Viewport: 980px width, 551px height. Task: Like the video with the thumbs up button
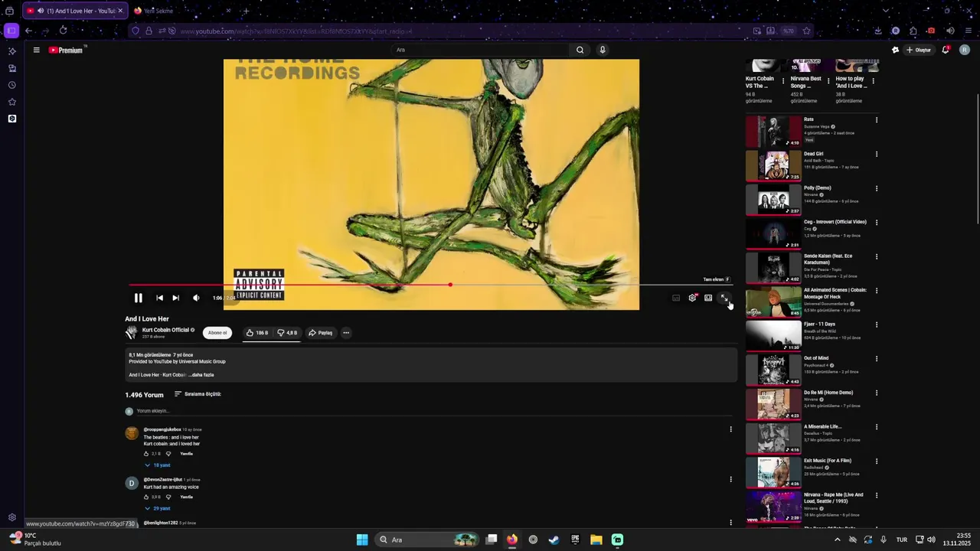pyautogui.click(x=256, y=333)
